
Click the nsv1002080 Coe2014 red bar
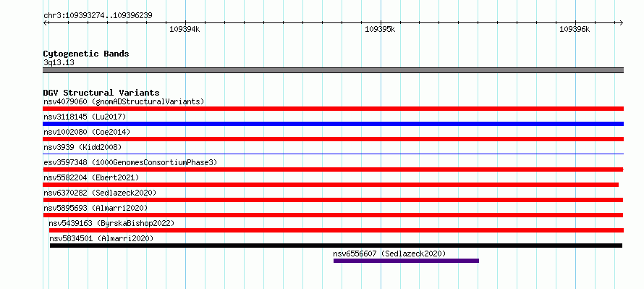coord(333,139)
